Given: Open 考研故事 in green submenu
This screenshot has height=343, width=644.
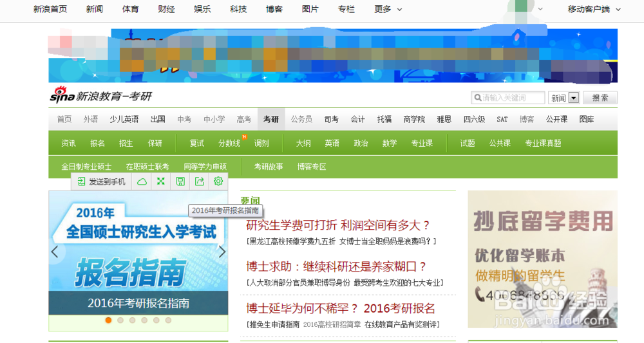Looking at the screenshot, I should tap(268, 167).
